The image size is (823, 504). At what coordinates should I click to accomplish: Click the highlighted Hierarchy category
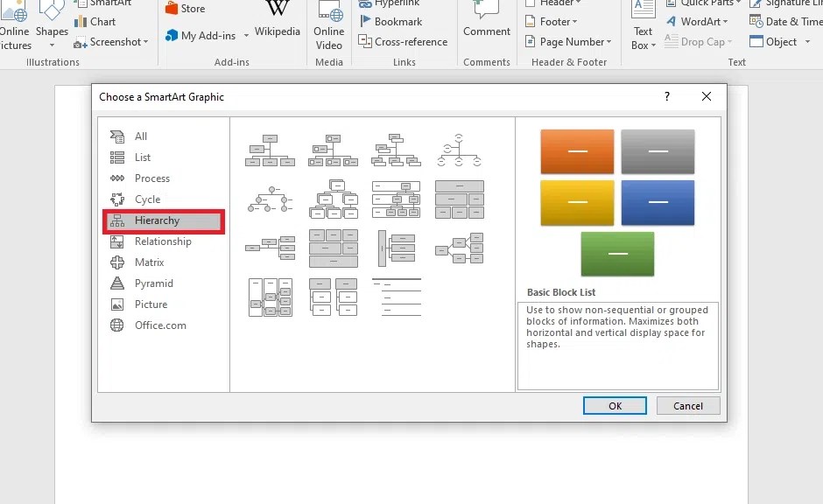click(164, 220)
